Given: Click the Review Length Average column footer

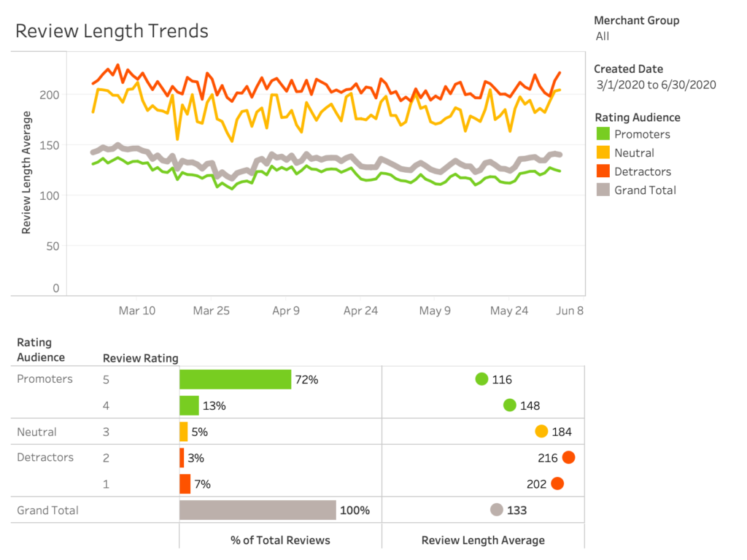Looking at the screenshot, I should (x=483, y=540).
